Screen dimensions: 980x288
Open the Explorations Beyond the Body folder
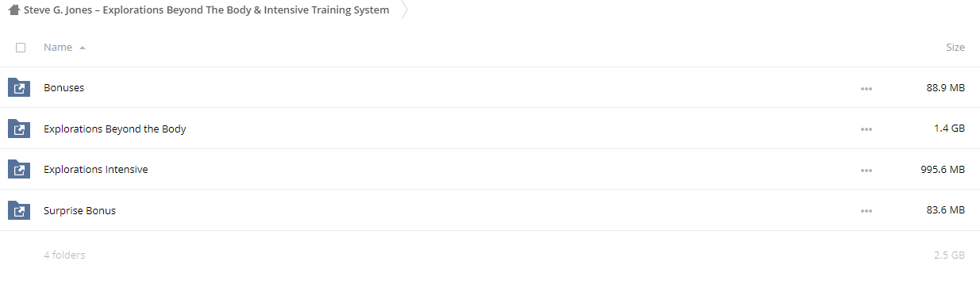tap(114, 129)
